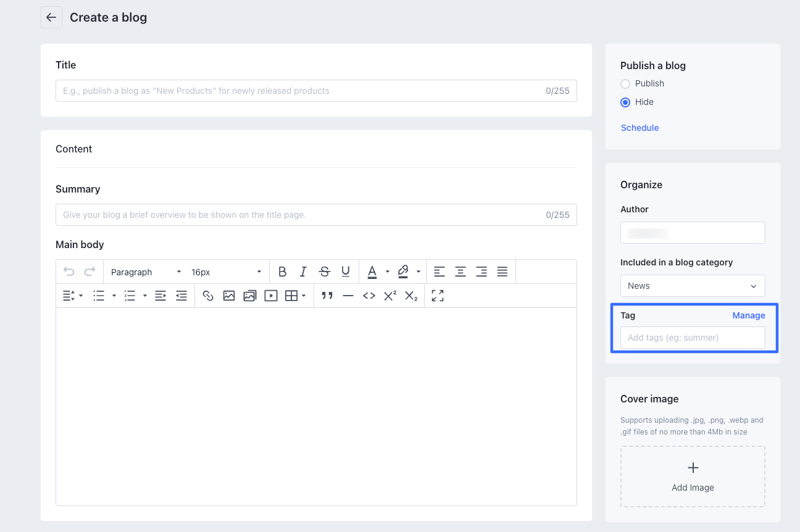
Task: Select the Publish radio option
Action: [x=625, y=84]
